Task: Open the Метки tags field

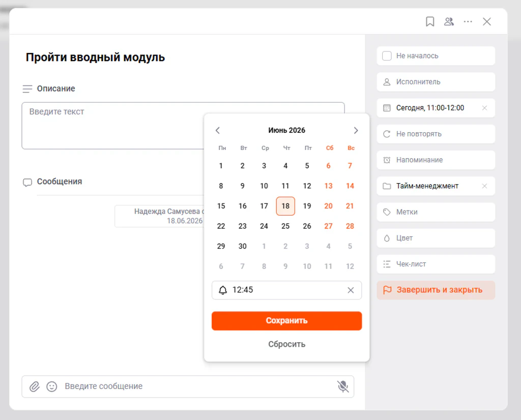Action: (x=436, y=212)
